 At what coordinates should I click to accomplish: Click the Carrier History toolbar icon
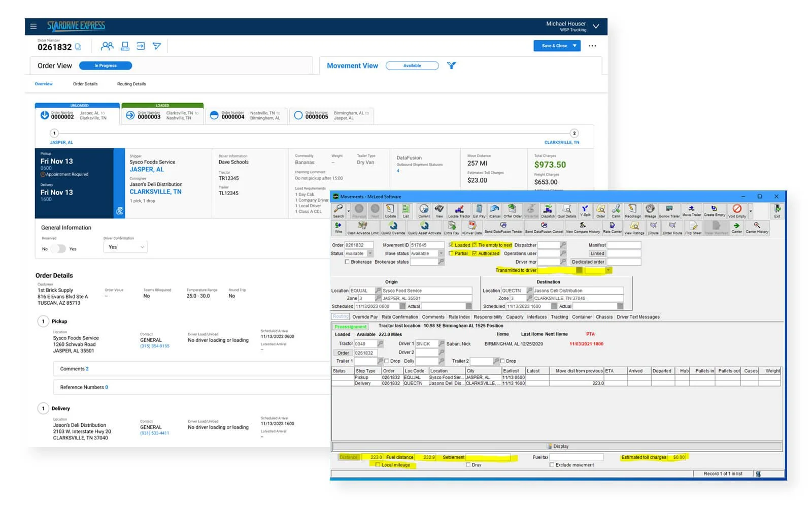pos(757,227)
